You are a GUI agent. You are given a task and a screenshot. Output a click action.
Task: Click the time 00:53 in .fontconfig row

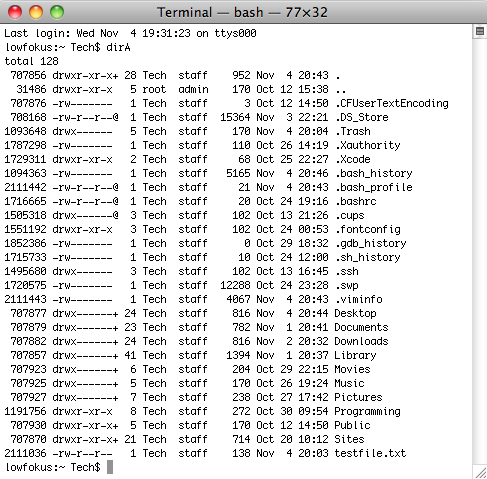[x=313, y=229]
